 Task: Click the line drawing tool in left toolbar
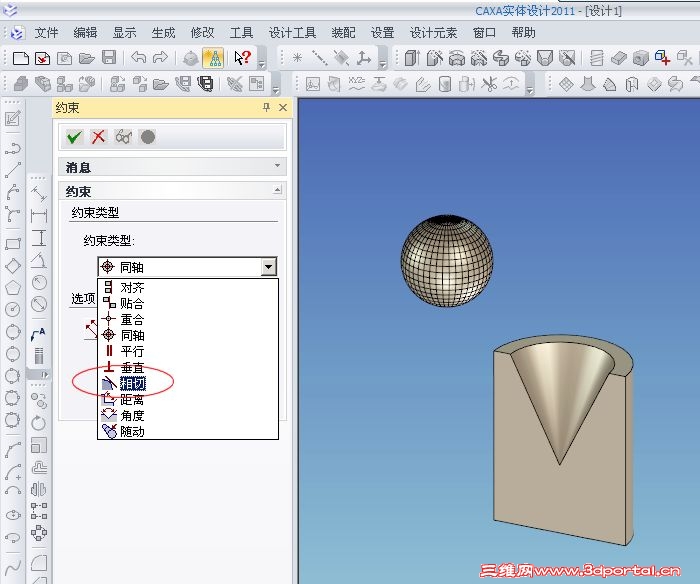click(12, 170)
